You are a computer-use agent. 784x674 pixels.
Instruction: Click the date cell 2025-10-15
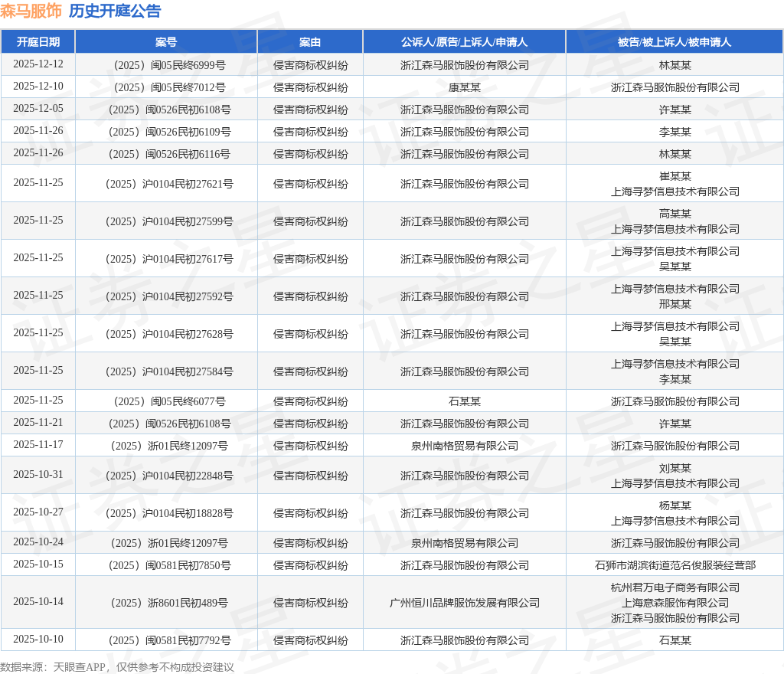tap(38, 564)
